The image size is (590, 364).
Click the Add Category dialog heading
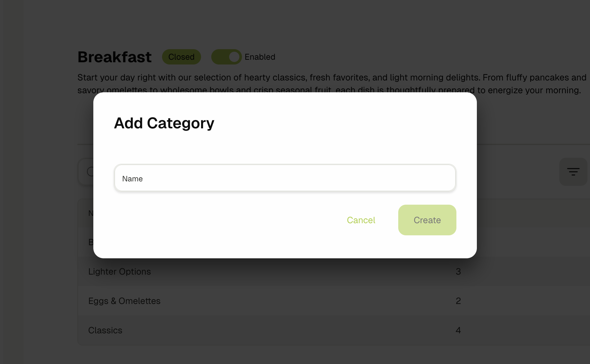pos(164,123)
